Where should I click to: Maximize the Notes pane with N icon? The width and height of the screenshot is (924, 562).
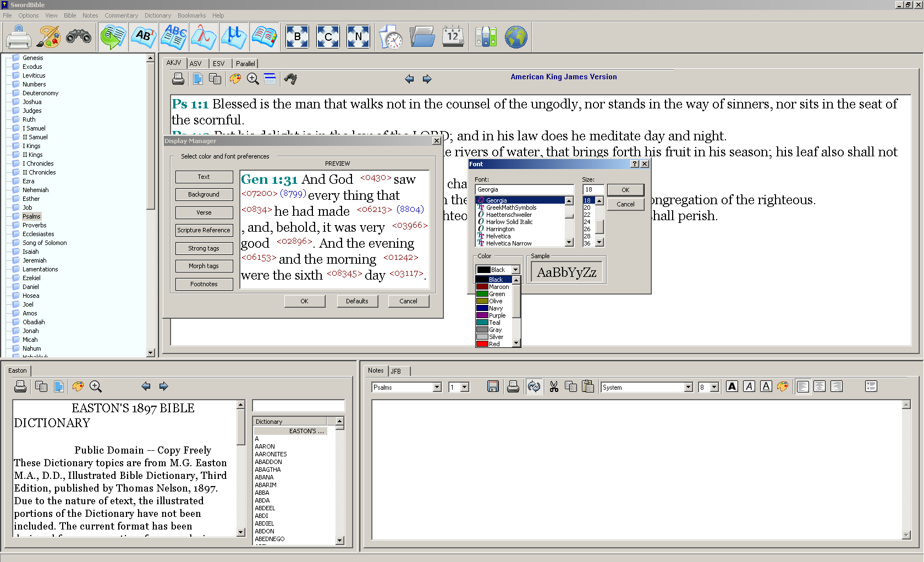coord(358,37)
